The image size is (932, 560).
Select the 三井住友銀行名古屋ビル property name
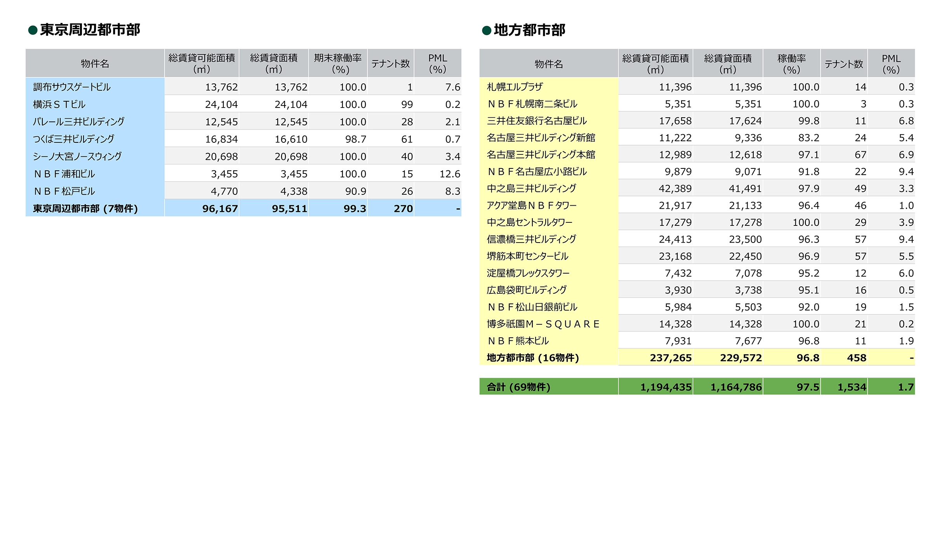click(x=537, y=121)
